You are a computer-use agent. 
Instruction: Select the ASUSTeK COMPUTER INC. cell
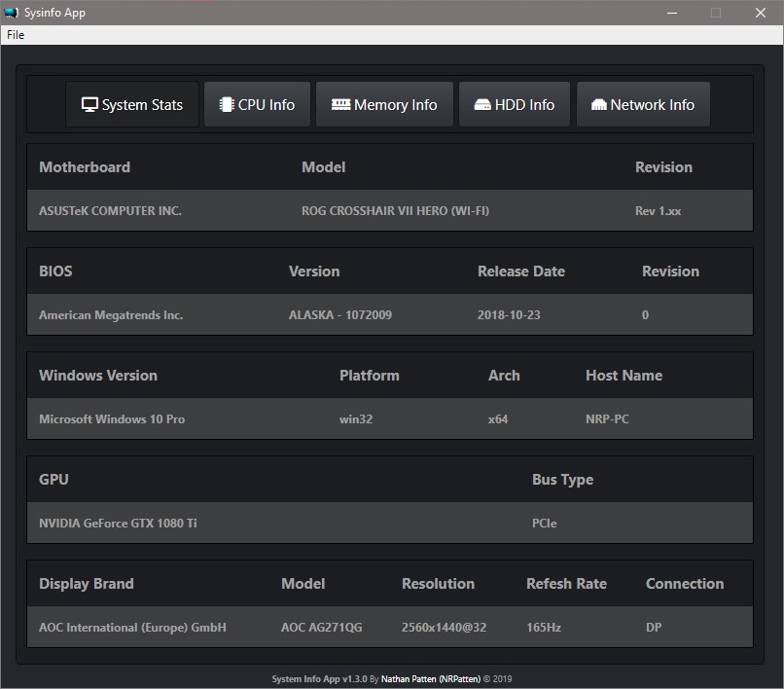[x=111, y=210]
